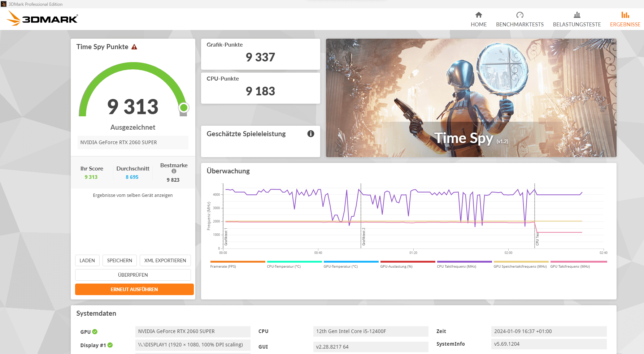The height and width of the screenshot is (354, 644).
Task: Click the 3DMark logo in header
Action: (x=43, y=18)
